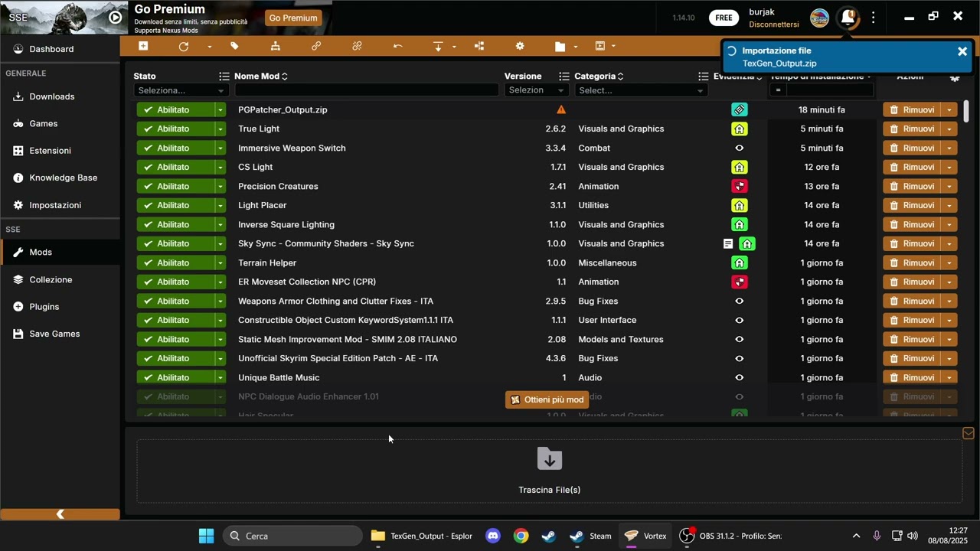Expand the arrow beside Abilitato for Inverse Square Lighting

point(220,224)
